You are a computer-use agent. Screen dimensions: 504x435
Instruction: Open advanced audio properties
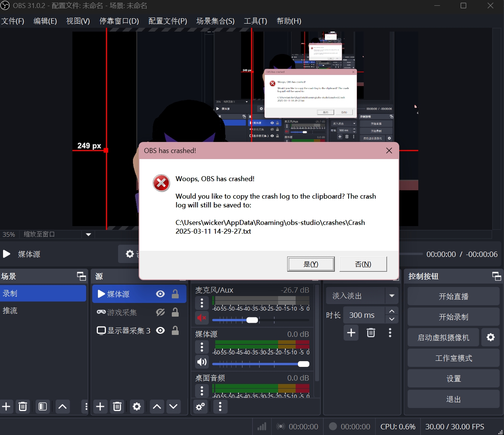click(x=200, y=406)
